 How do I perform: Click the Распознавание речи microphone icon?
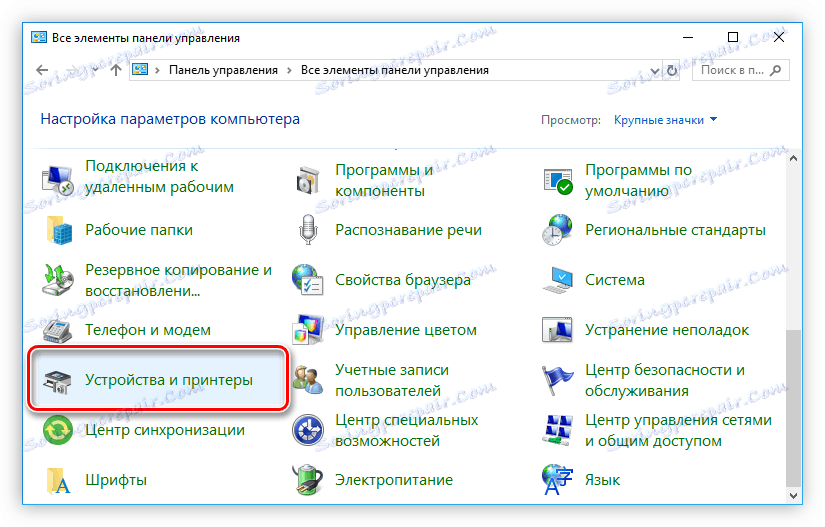[308, 230]
